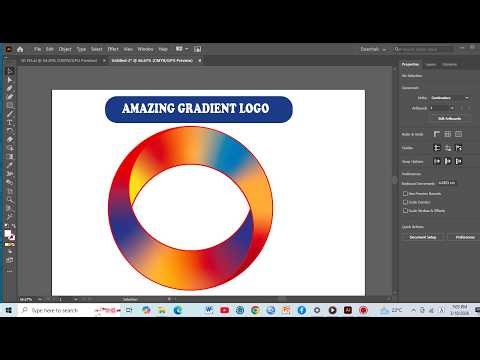Select the Zoom magnifier tool
Viewport: 480px width, 360px height.
tap(10, 200)
